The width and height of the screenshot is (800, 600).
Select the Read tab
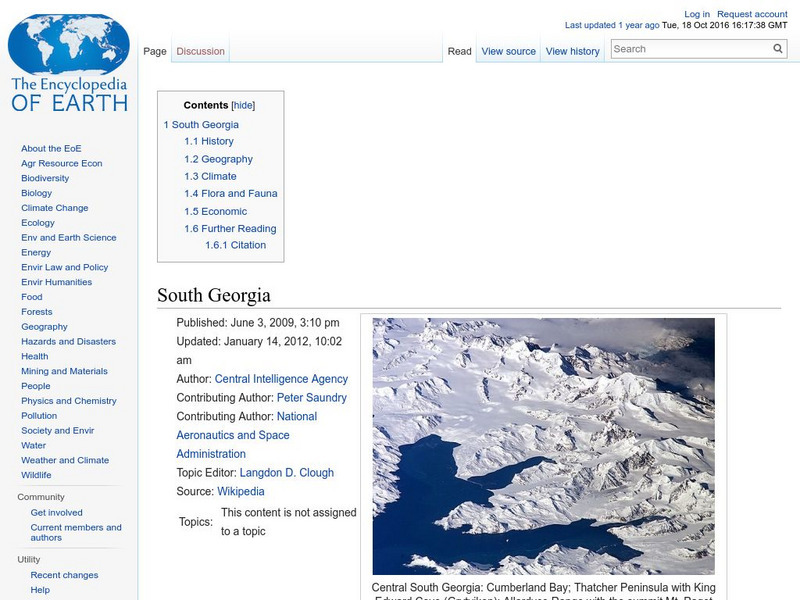(459, 51)
